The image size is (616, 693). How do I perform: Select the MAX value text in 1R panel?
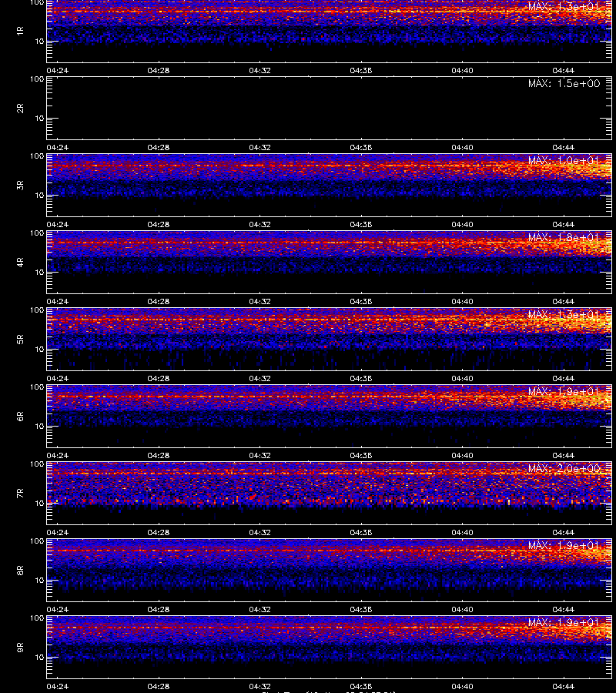pyautogui.click(x=564, y=7)
